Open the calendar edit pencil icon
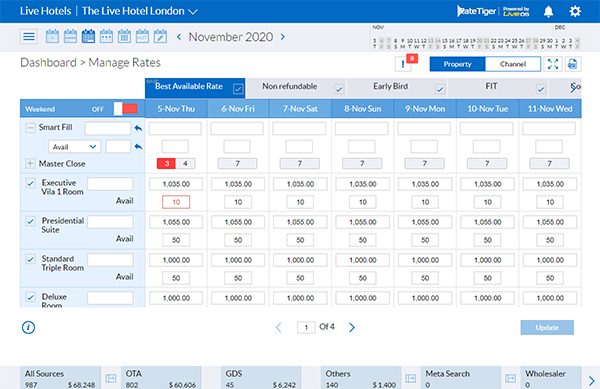600x389 pixels. (160, 37)
